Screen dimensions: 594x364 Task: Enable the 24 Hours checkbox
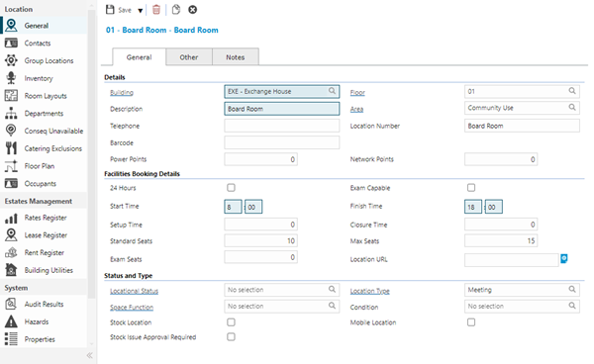(x=231, y=187)
